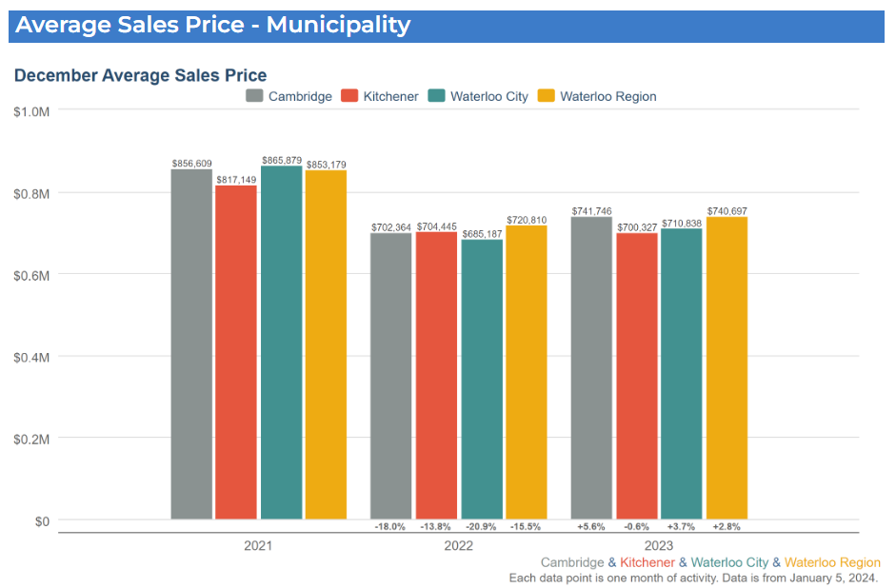Click the 2023 x-axis year label
Image resolution: width=896 pixels, height=588 pixels.
point(659,546)
